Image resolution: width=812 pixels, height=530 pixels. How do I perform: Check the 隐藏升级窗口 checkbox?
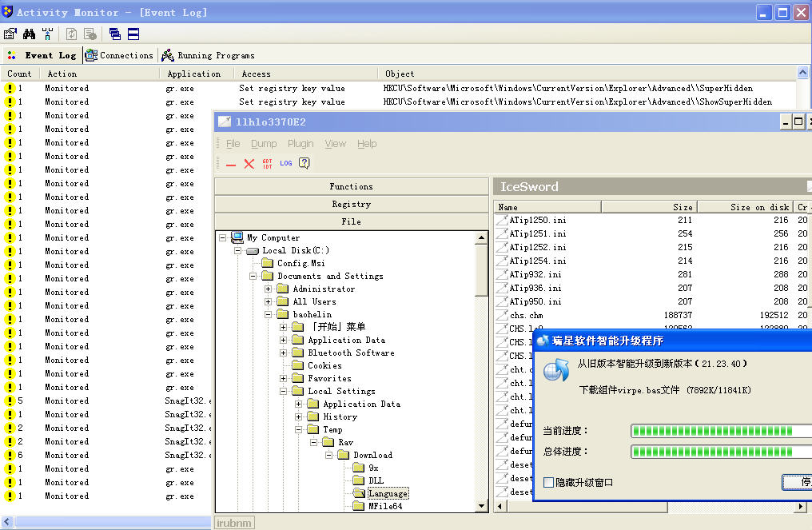tap(548, 482)
